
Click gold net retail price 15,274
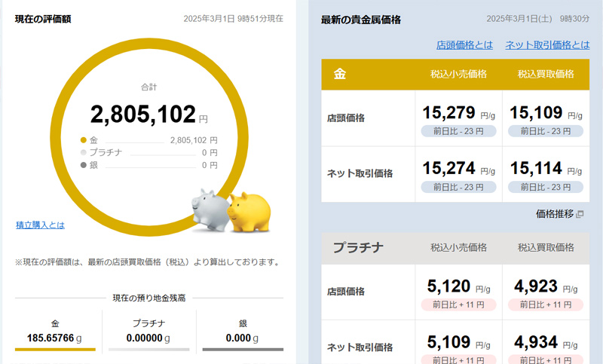click(x=448, y=168)
